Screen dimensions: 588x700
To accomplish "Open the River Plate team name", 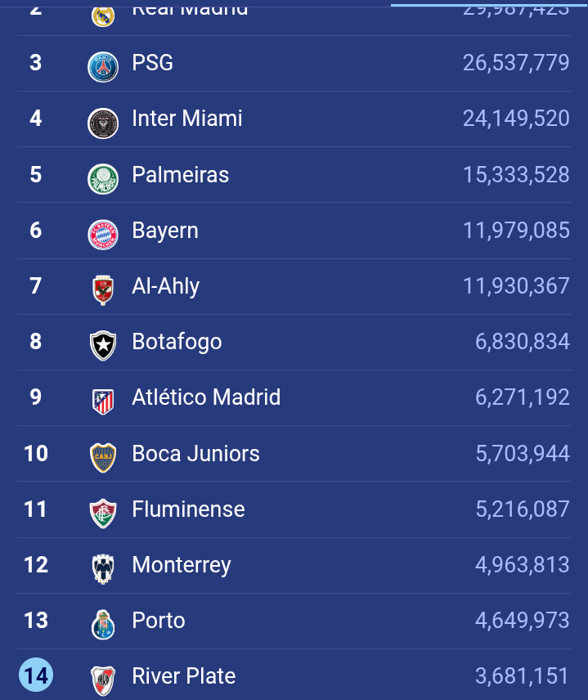I will (183, 676).
